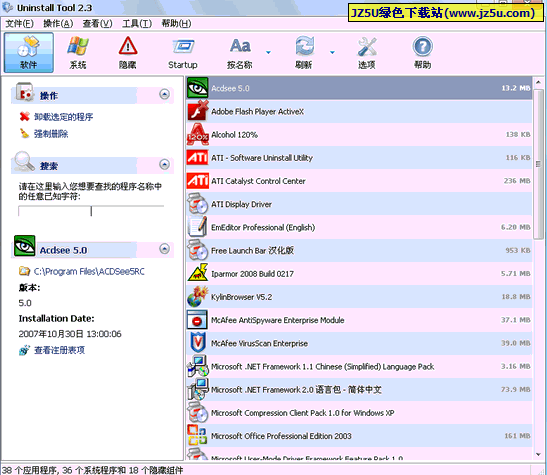Open dropdown arrow next to 按名称

click(268, 52)
